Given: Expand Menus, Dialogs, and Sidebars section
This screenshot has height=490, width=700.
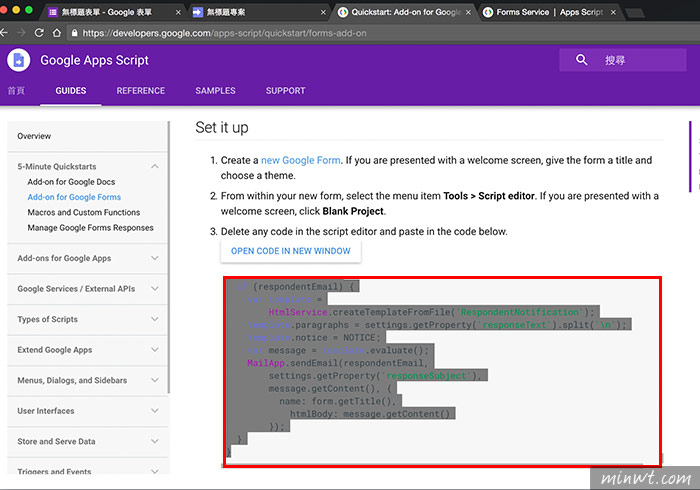Looking at the screenshot, I should pyautogui.click(x=154, y=380).
